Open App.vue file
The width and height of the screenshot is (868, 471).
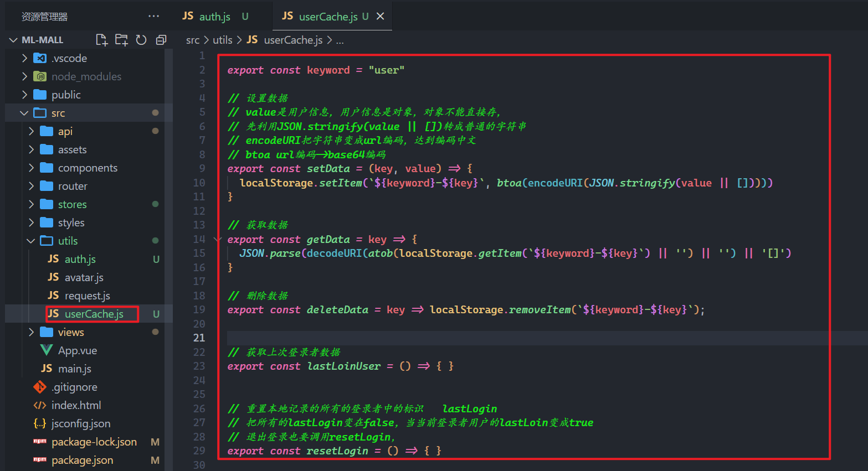click(78, 350)
